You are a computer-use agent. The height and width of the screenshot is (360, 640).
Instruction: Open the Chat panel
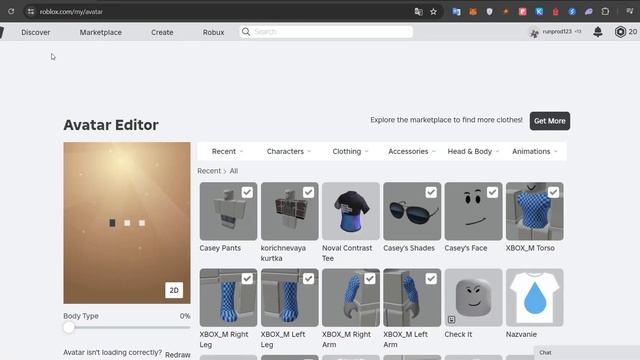coord(587,353)
